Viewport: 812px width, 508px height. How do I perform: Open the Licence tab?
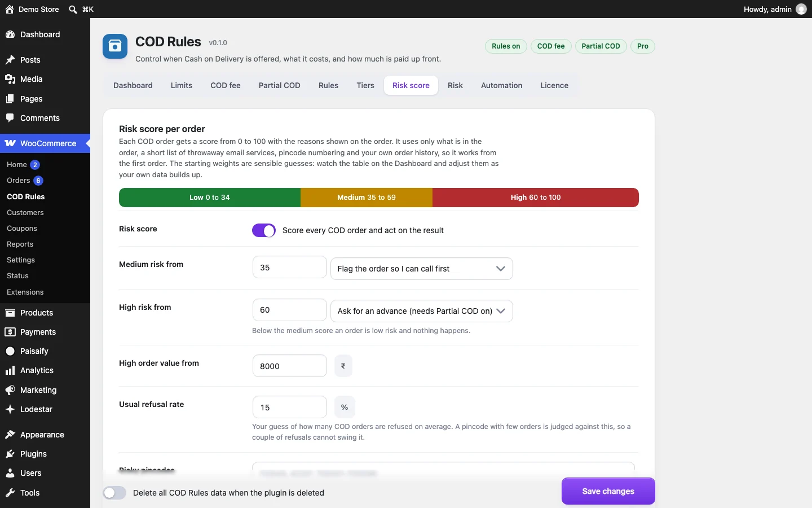coord(554,85)
